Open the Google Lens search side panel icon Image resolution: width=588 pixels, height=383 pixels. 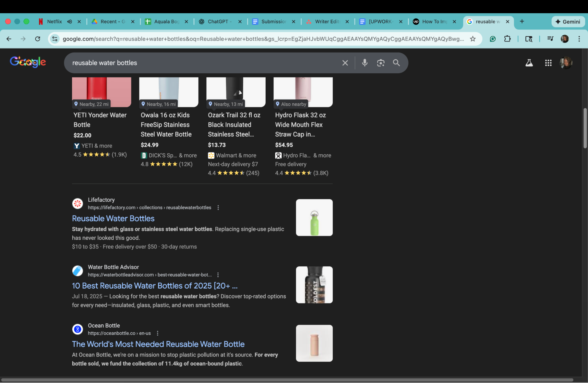(529, 39)
